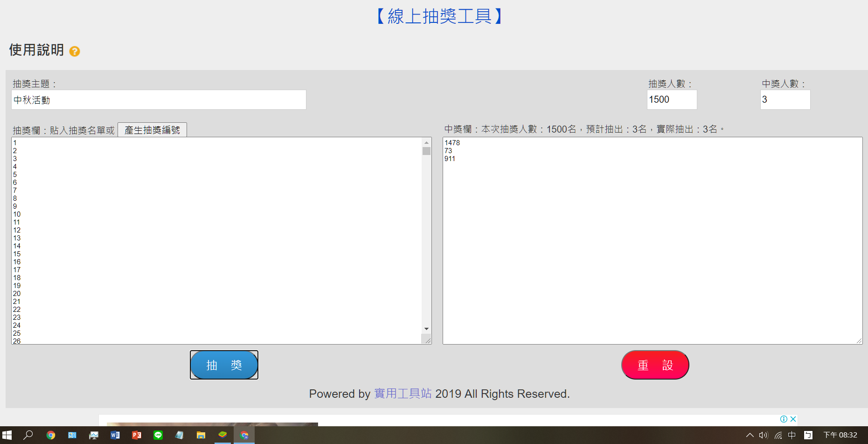This screenshot has width=868, height=444.
Task: Click inside the 中獎欄 results textarea
Action: [653, 241]
